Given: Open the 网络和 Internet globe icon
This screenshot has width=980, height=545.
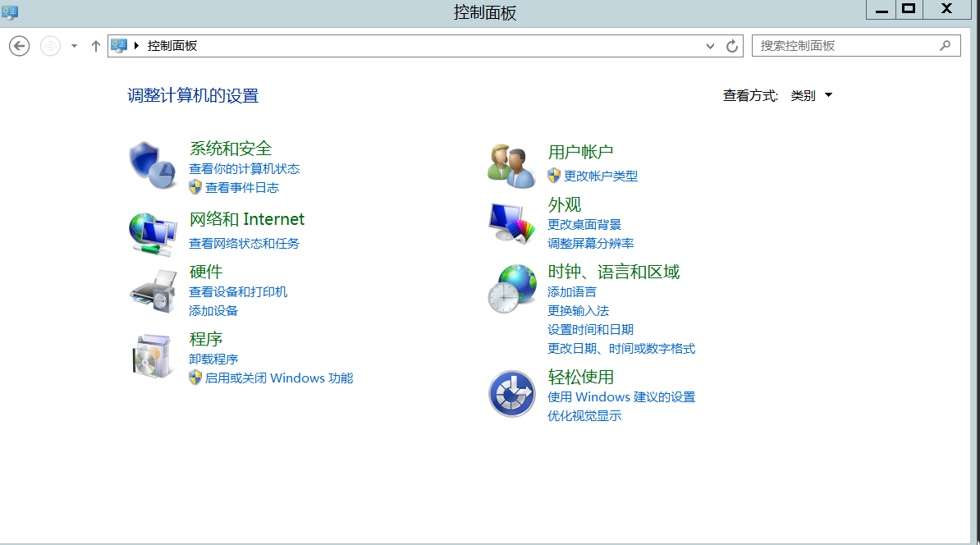Looking at the screenshot, I should [153, 235].
